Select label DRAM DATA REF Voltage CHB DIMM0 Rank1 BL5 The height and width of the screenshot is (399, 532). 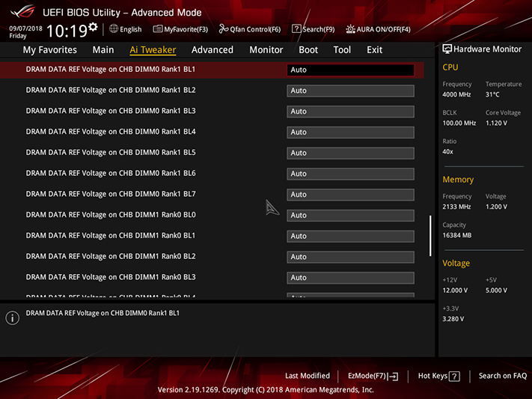click(x=111, y=153)
